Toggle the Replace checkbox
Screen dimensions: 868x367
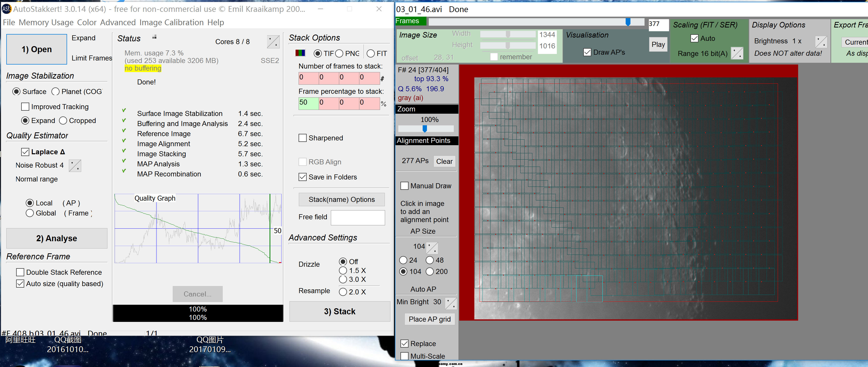point(404,343)
